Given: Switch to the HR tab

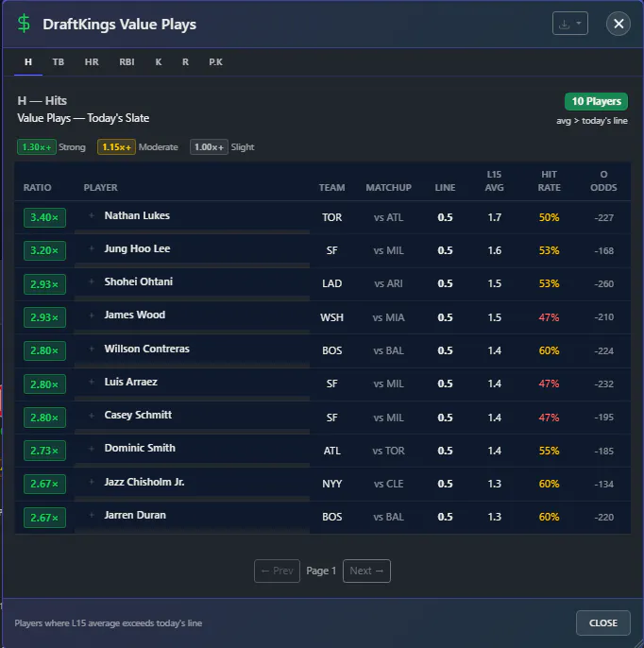Looking at the screenshot, I should [x=92, y=62].
